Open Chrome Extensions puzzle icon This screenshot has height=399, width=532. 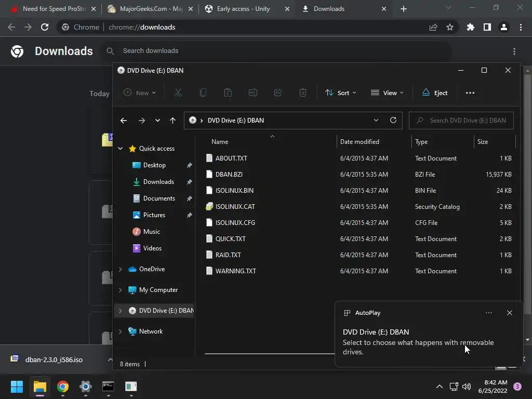tap(470, 27)
